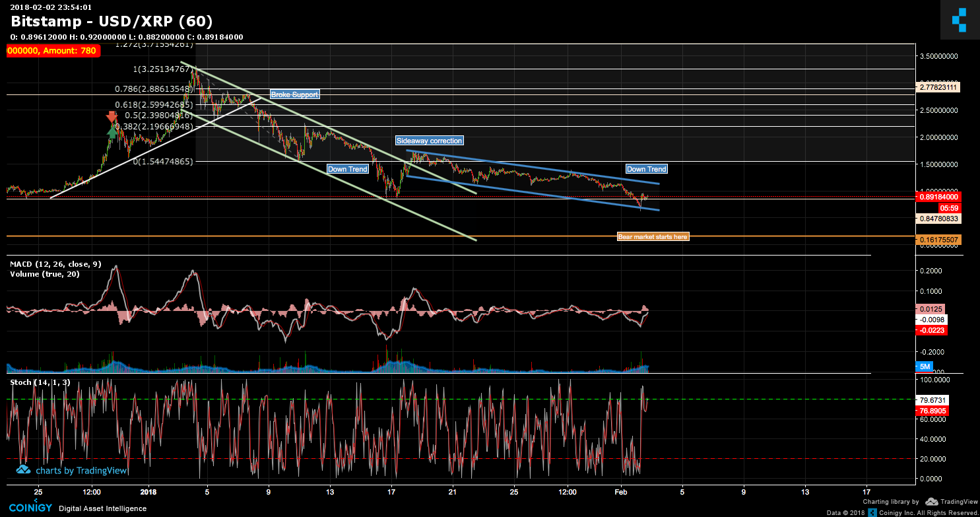Viewport: 980px width, 517px height.
Task: Click the Fibonacci level '1(3.25134767)'
Action: click(x=164, y=69)
